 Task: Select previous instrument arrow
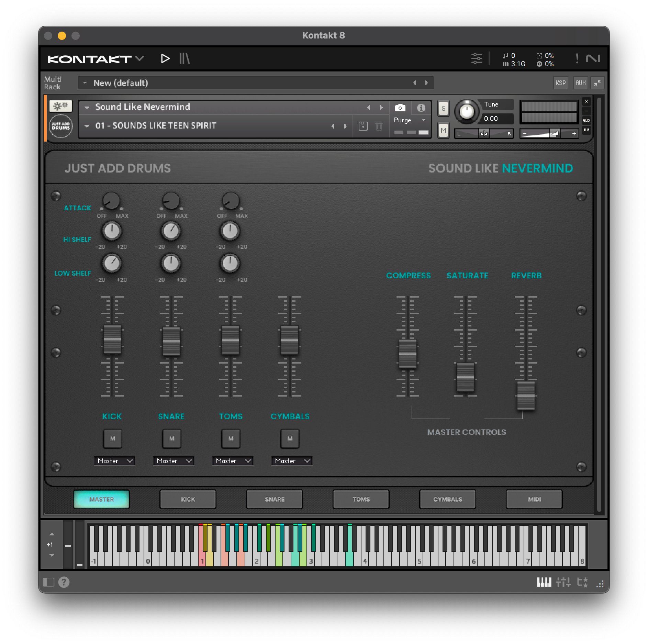click(x=368, y=108)
